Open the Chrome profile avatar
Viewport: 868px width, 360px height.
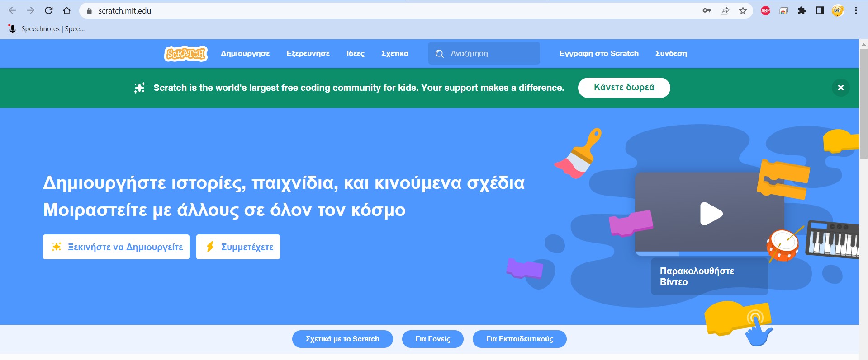(838, 10)
